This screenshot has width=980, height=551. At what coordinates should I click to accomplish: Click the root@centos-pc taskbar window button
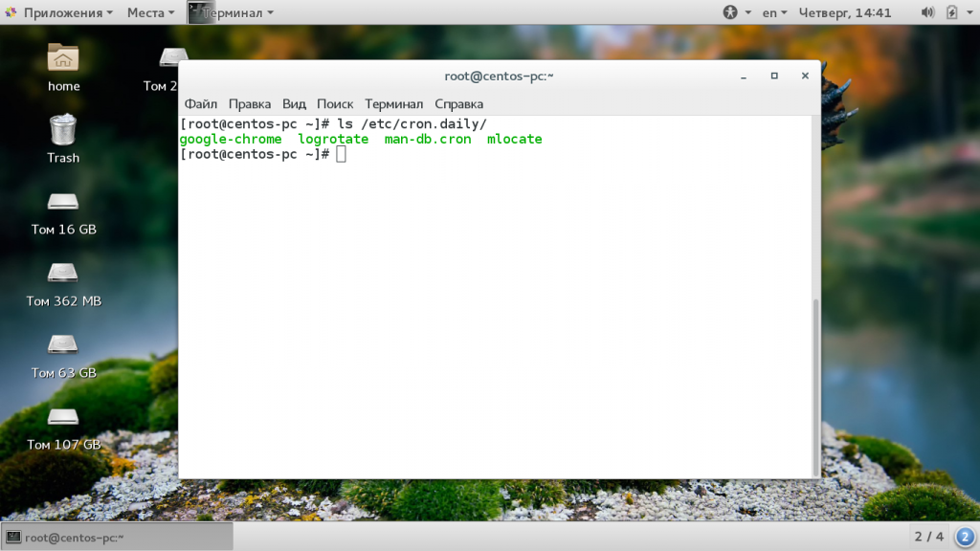click(x=117, y=537)
